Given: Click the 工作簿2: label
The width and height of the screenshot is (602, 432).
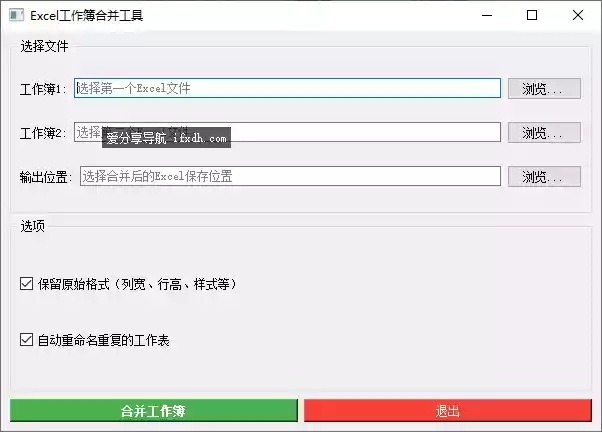Looking at the screenshot, I should coord(43,133).
